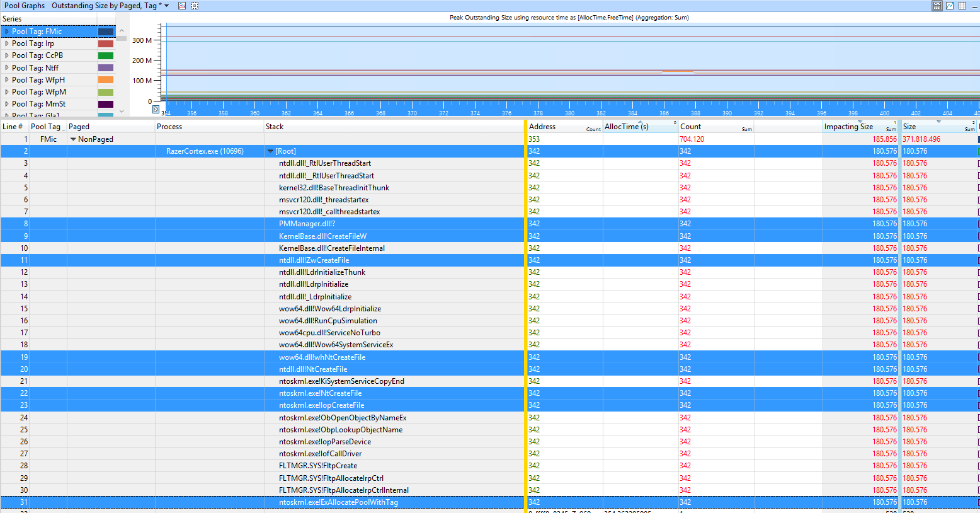Select the wow64.dll!whNtCreateFile stack row
The image size is (980, 513).
click(x=322, y=357)
